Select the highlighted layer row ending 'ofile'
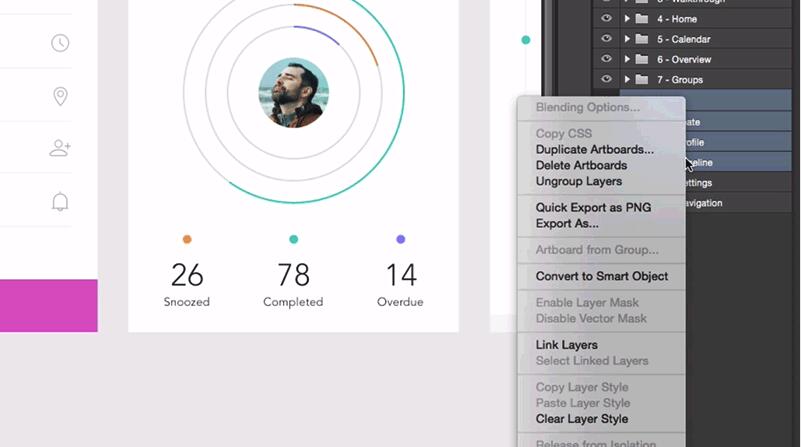Screen dimensions: 801x447 pos(739,143)
